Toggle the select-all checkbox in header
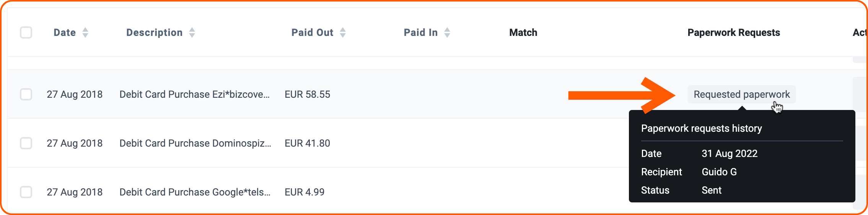 pyautogui.click(x=26, y=32)
